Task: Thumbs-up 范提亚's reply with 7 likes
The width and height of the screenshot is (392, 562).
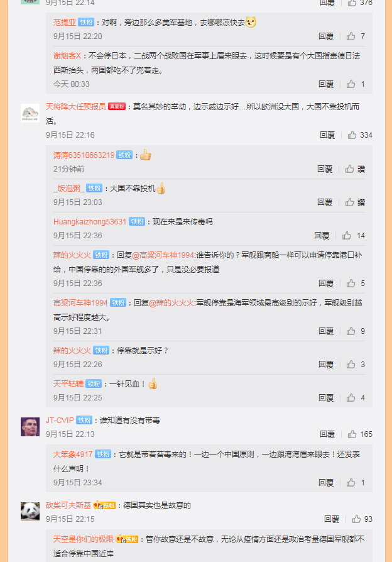Action: (x=351, y=36)
